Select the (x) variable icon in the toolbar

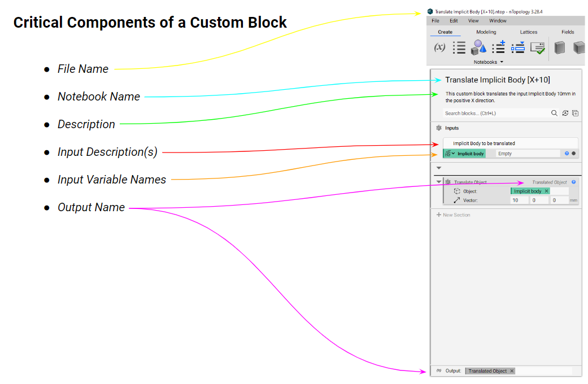(439, 47)
